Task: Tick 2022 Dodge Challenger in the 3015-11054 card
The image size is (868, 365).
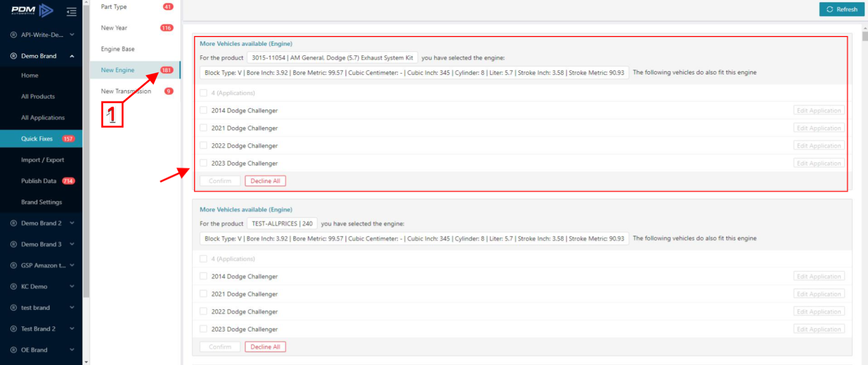Action: [x=204, y=146]
